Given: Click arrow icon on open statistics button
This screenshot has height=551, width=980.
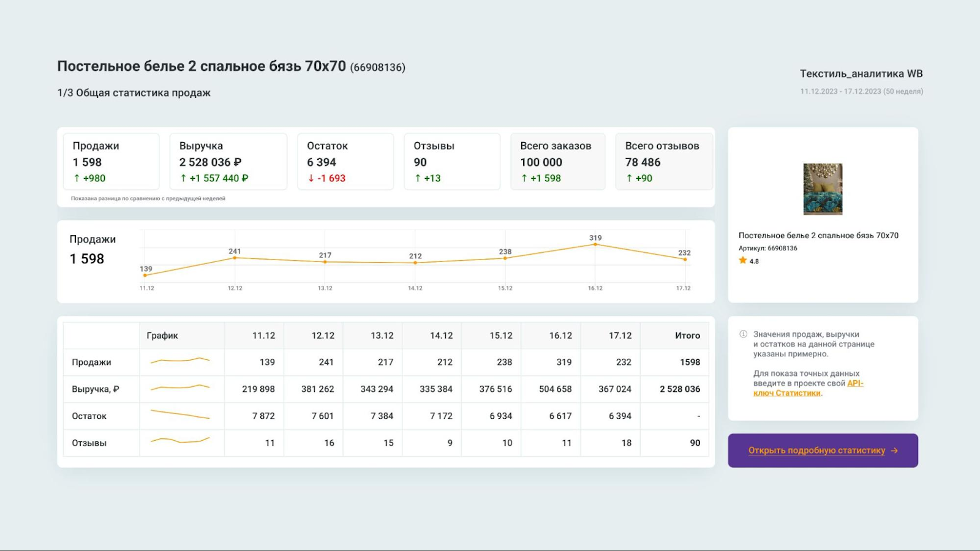Looking at the screenshot, I should (x=894, y=451).
